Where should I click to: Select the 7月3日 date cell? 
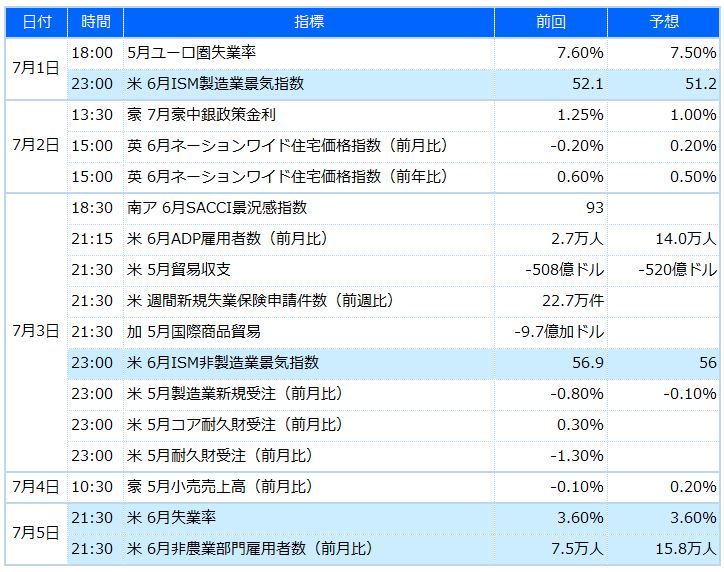(36, 331)
